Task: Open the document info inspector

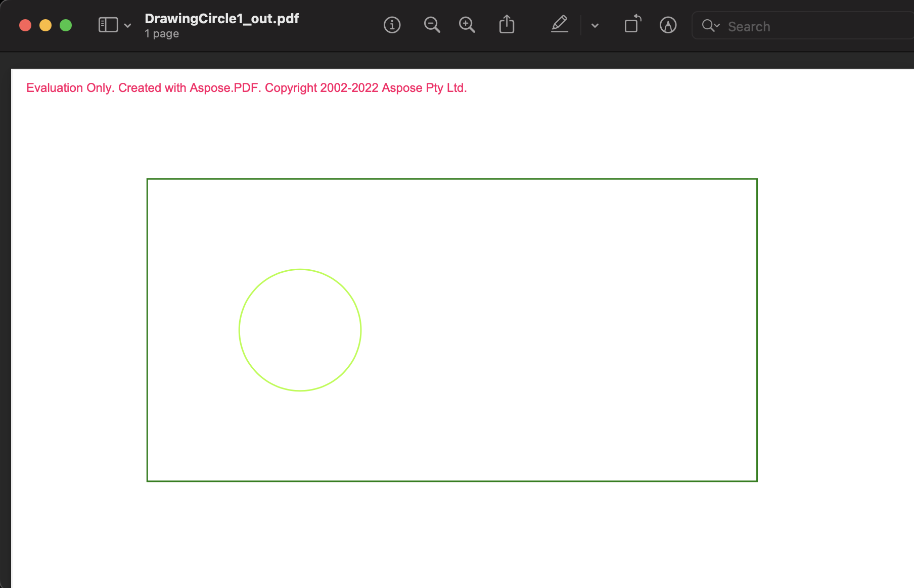Action: (392, 25)
